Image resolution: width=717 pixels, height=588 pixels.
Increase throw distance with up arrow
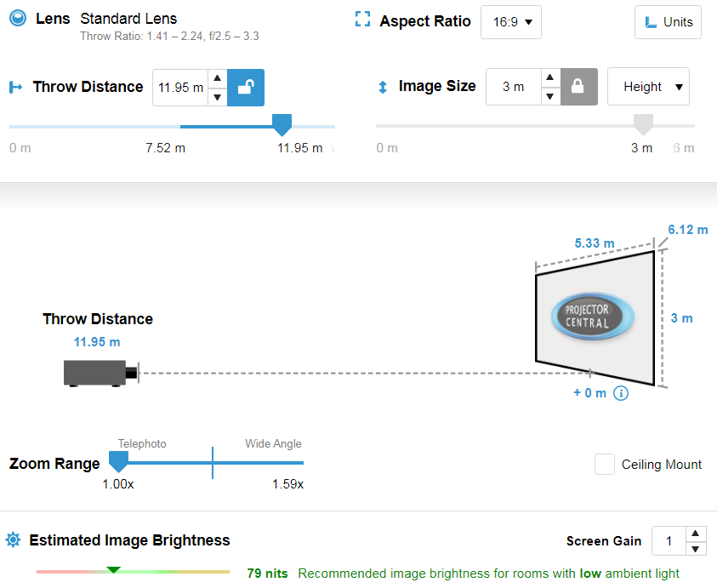218,78
